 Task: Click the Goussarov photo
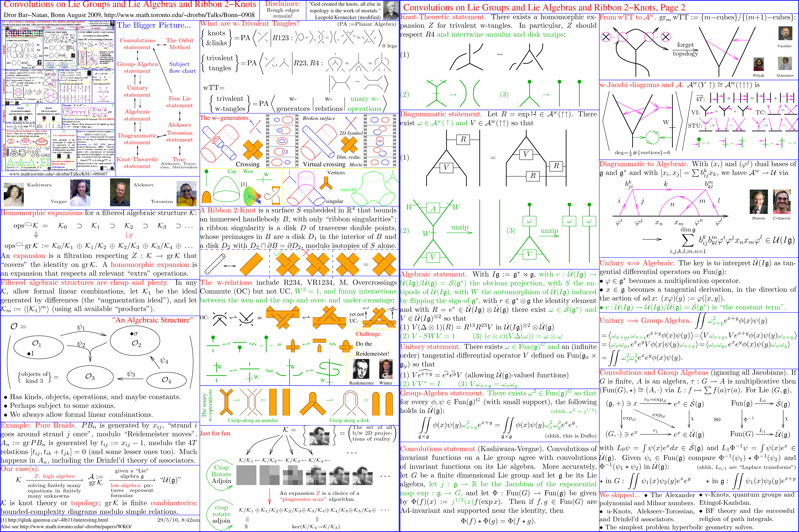pos(785,64)
